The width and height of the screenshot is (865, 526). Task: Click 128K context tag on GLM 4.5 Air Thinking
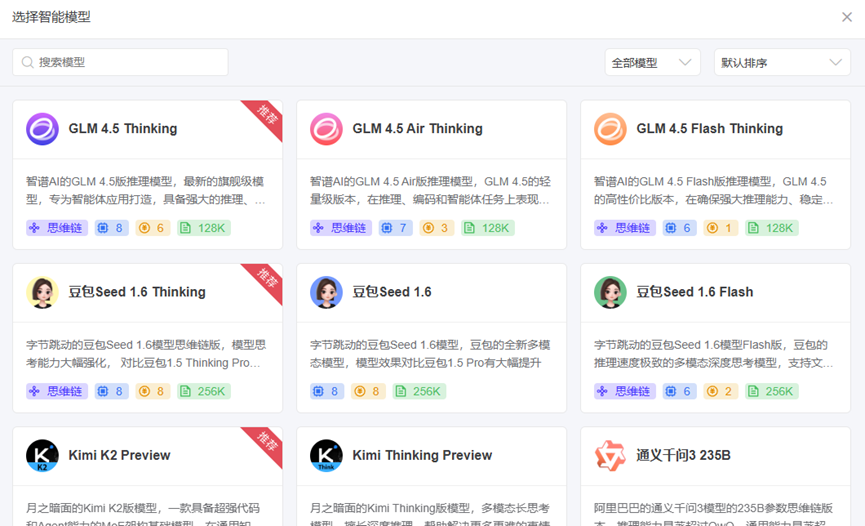[488, 228]
